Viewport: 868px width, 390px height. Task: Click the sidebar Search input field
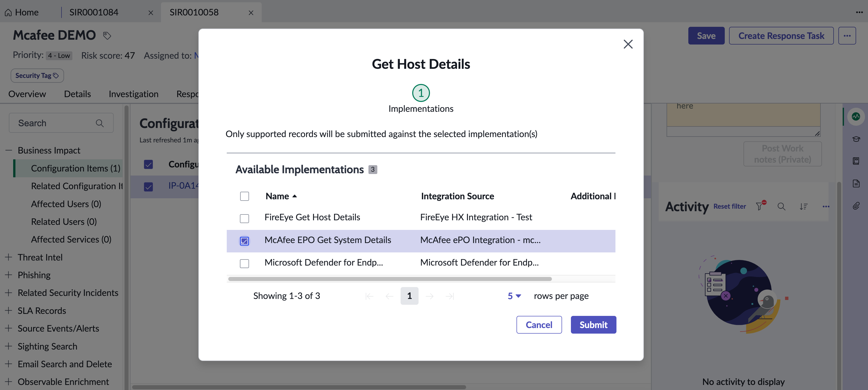click(x=61, y=123)
